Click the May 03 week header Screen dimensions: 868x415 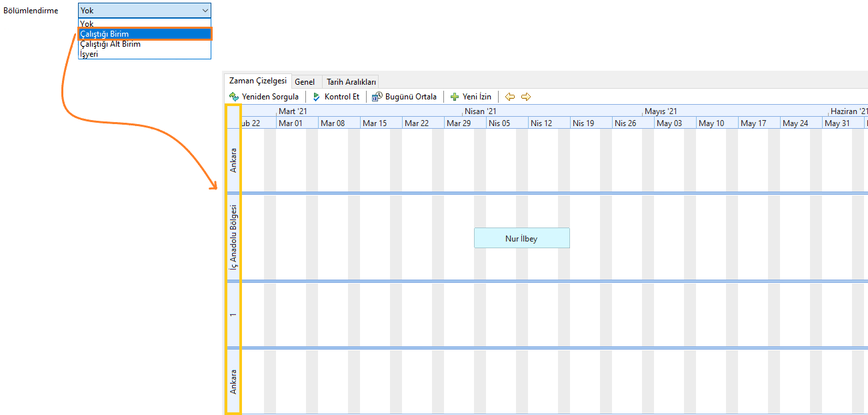point(669,123)
